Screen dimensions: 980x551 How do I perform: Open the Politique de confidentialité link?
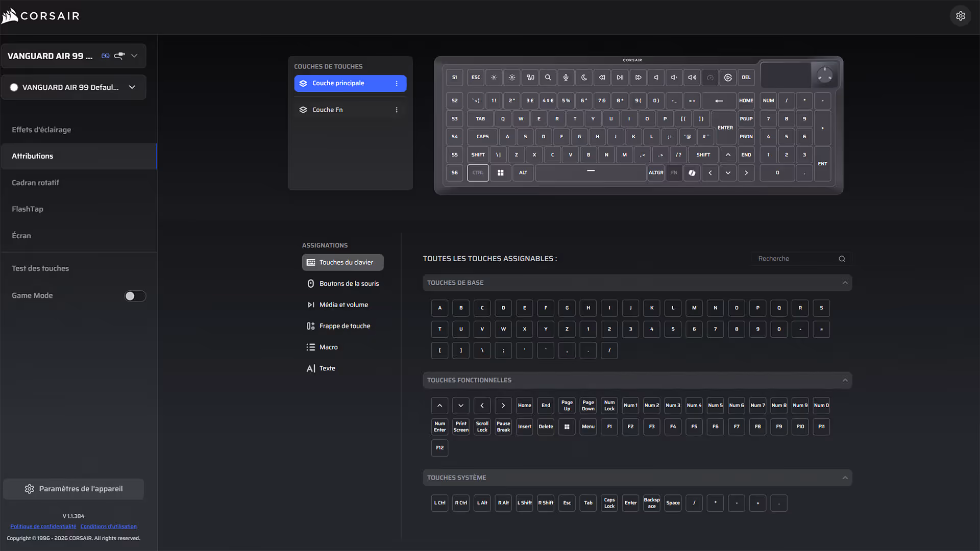(43, 527)
